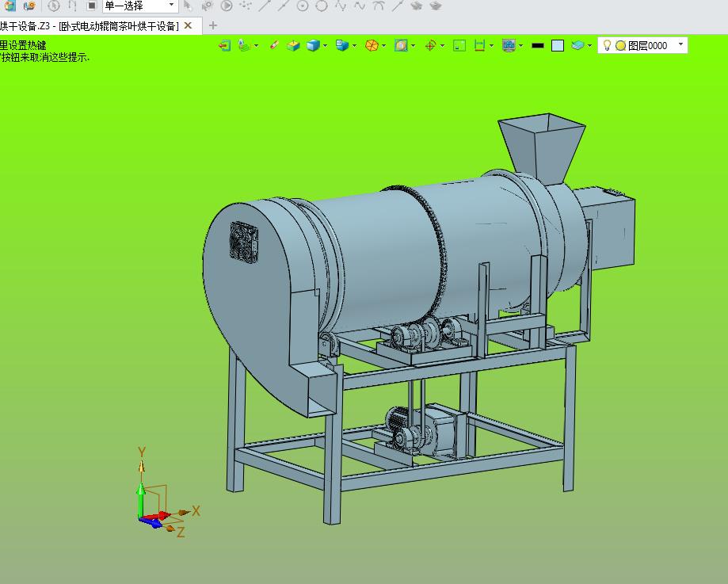
Task: Click the orange wireframe polygon icon
Action: [x=372, y=45]
